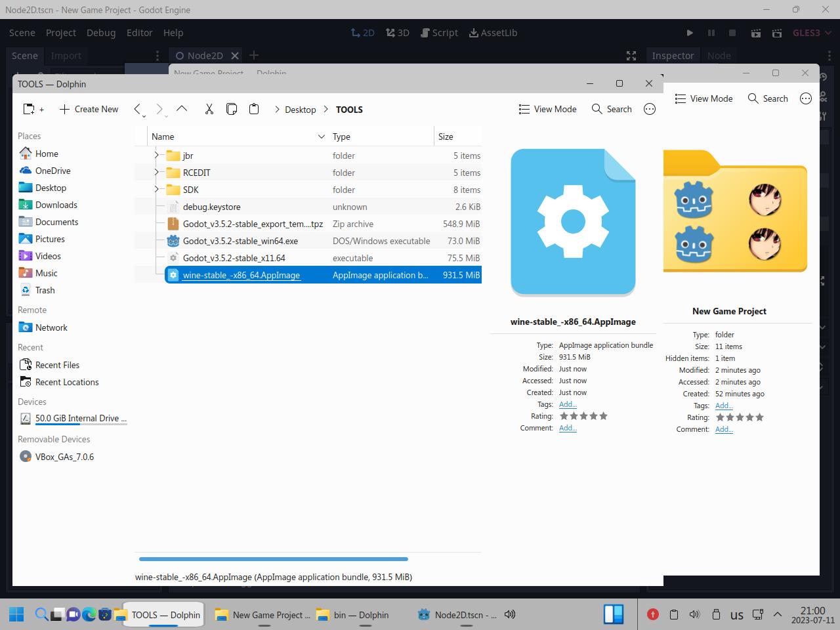The height and width of the screenshot is (630, 840).
Task: Toggle sort order arrow in Name column
Action: click(x=322, y=136)
